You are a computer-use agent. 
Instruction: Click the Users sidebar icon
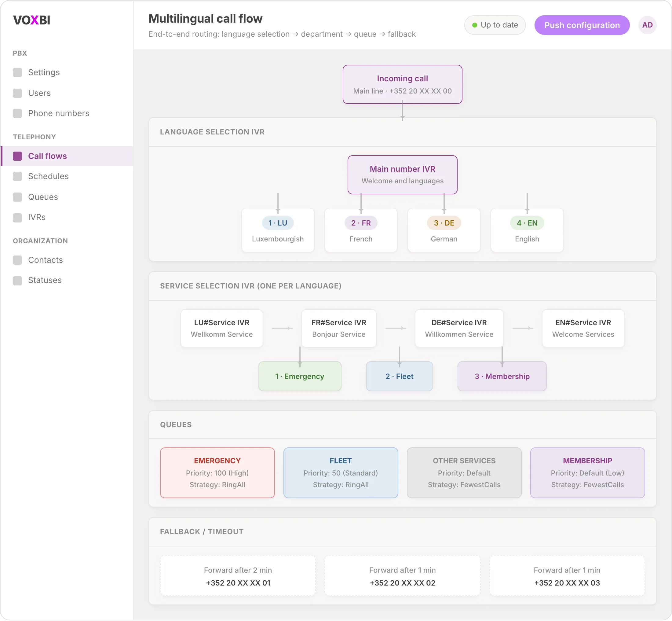pos(17,93)
